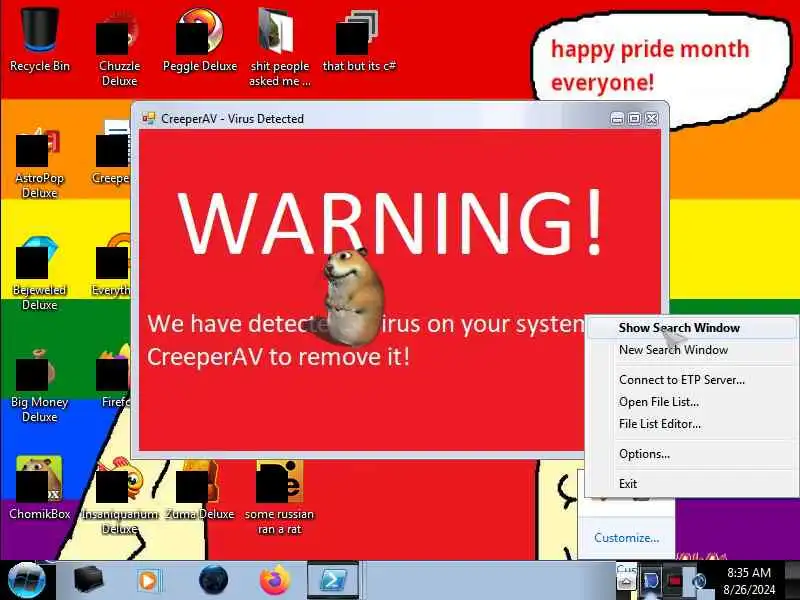The width and height of the screenshot is (800, 600).
Task: Click the red tray icon
Action: tap(675, 581)
